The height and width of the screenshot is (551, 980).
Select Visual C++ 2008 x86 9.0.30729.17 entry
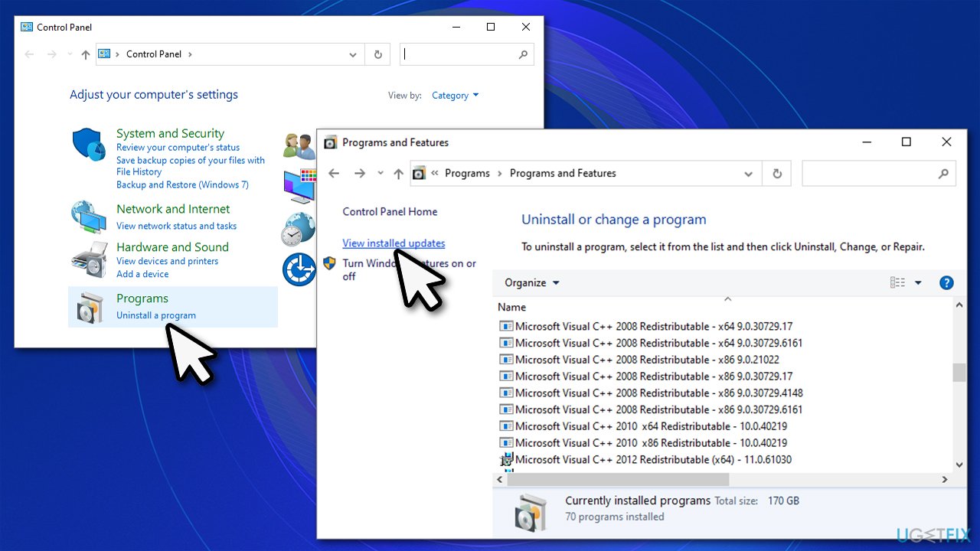646,377
